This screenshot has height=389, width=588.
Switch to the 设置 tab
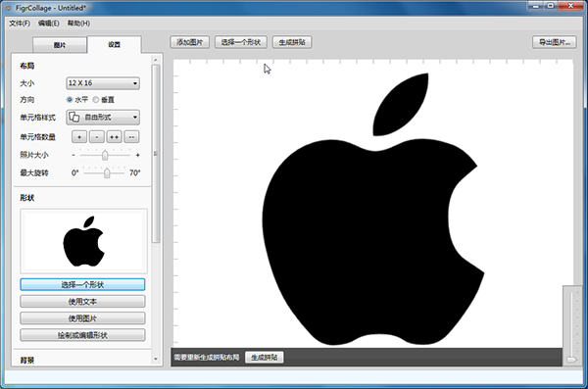pos(115,45)
